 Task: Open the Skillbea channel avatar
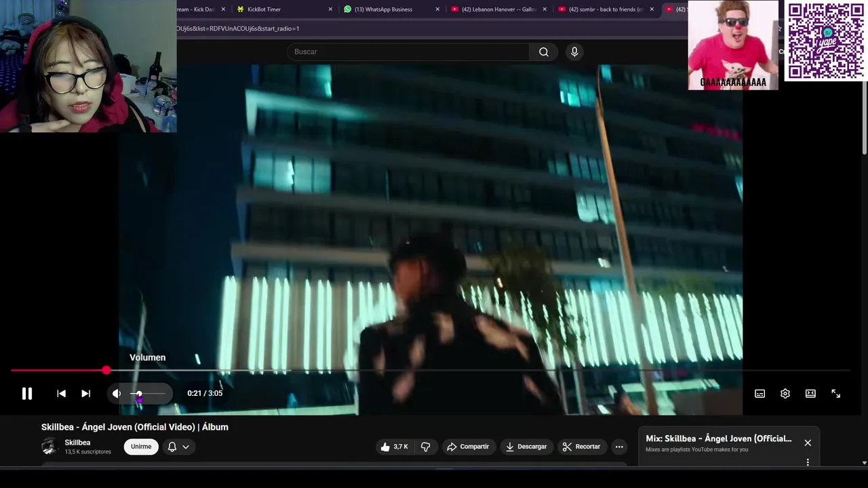[50, 447]
